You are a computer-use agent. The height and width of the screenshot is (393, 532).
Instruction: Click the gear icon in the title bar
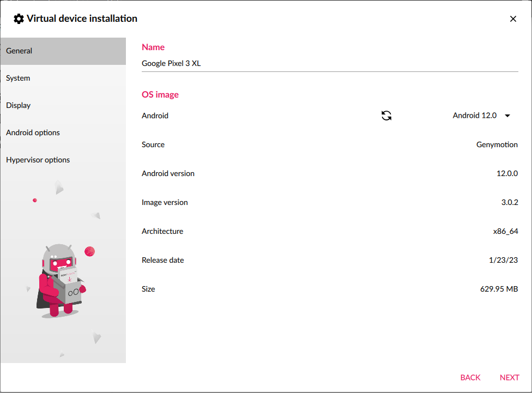point(19,19)
